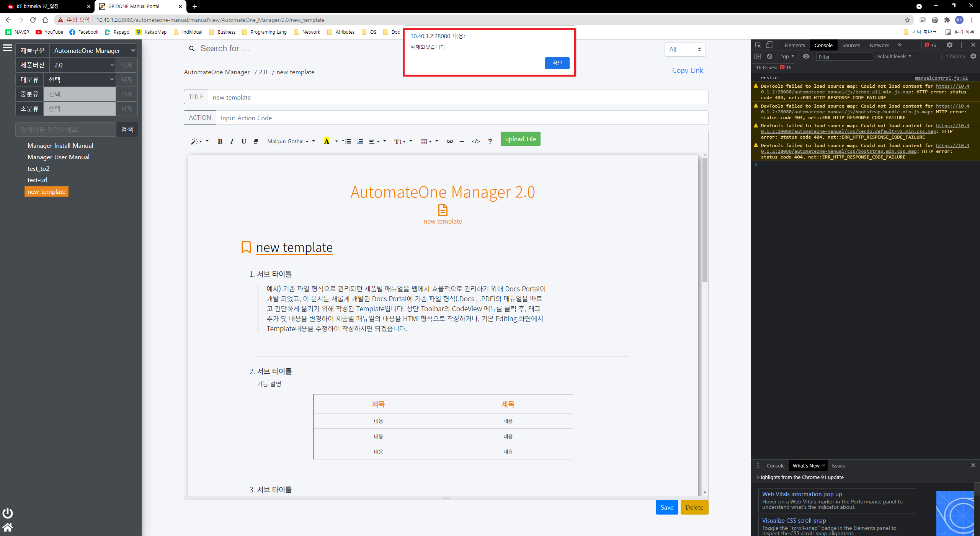Insert a link using the chain icon

(x=449, y=141)
